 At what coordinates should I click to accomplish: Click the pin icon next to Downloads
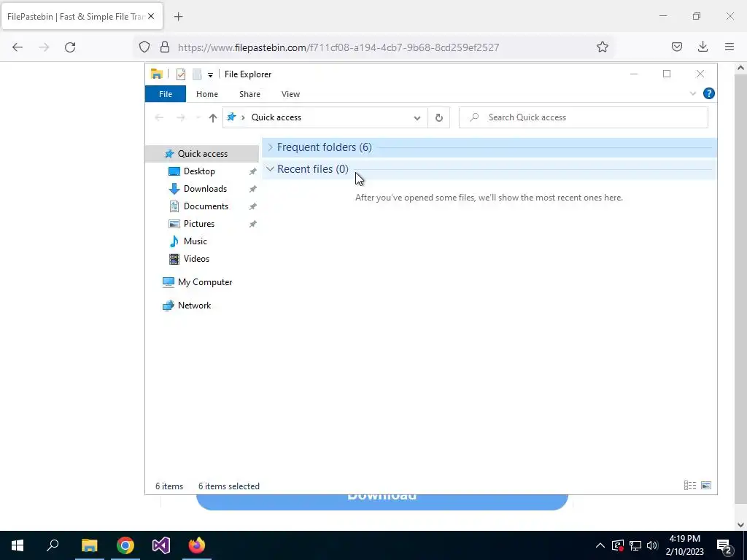253,189
